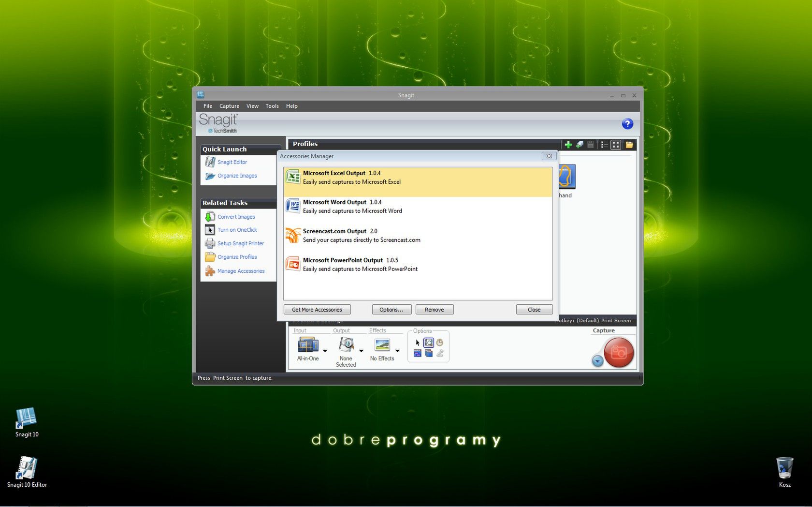Click the Organize Profiles folder icon in Related Tasks
Viewport: 812px width, 507px height.
(210, 257)
